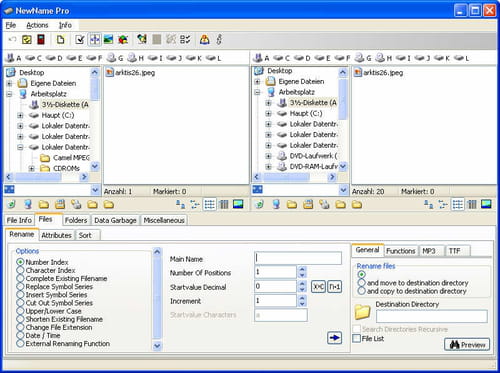The image size is (500, 373).
Task: Select arktis26.jpeg in the left file list
Action: pyautogui.click(x=130, y=72)
